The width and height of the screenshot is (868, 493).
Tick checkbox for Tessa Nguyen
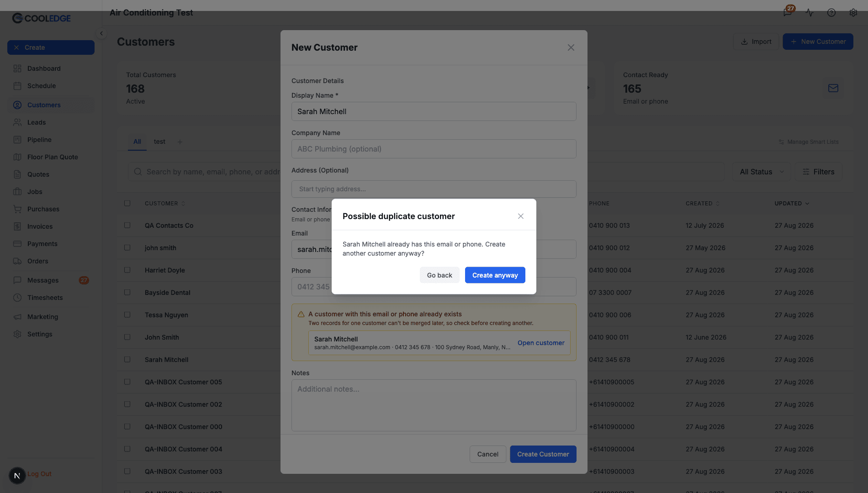point(127,315)
